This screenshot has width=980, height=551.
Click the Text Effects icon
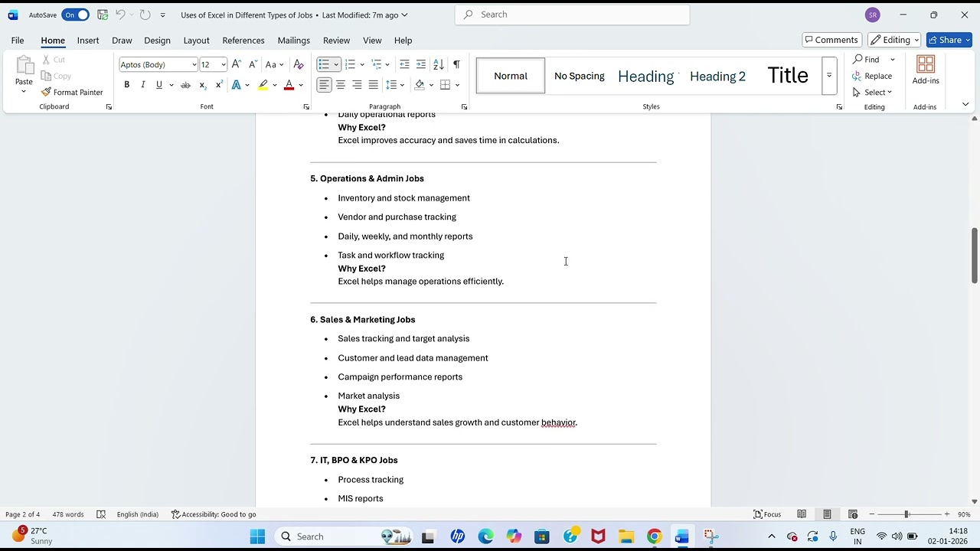237,85
